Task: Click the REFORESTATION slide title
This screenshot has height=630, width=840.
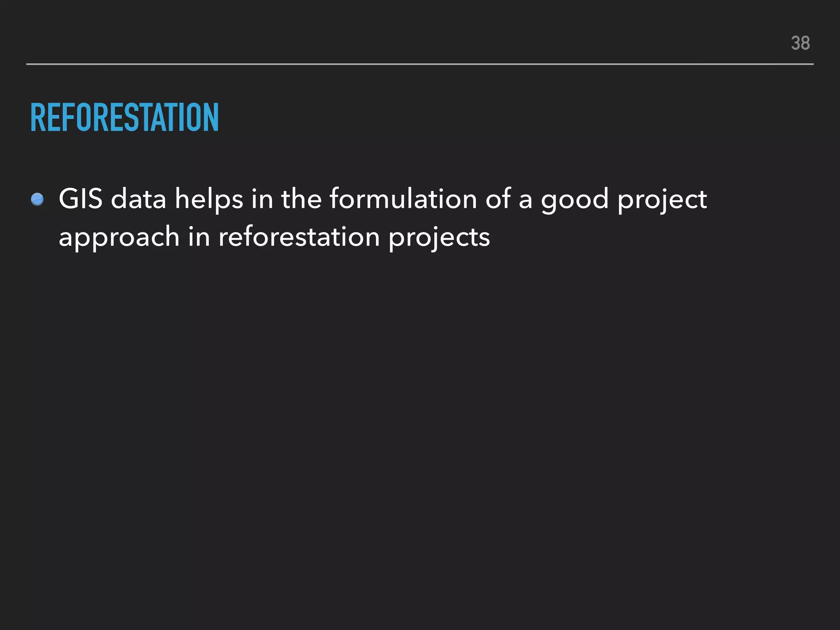Action: [x=125, y=118]
